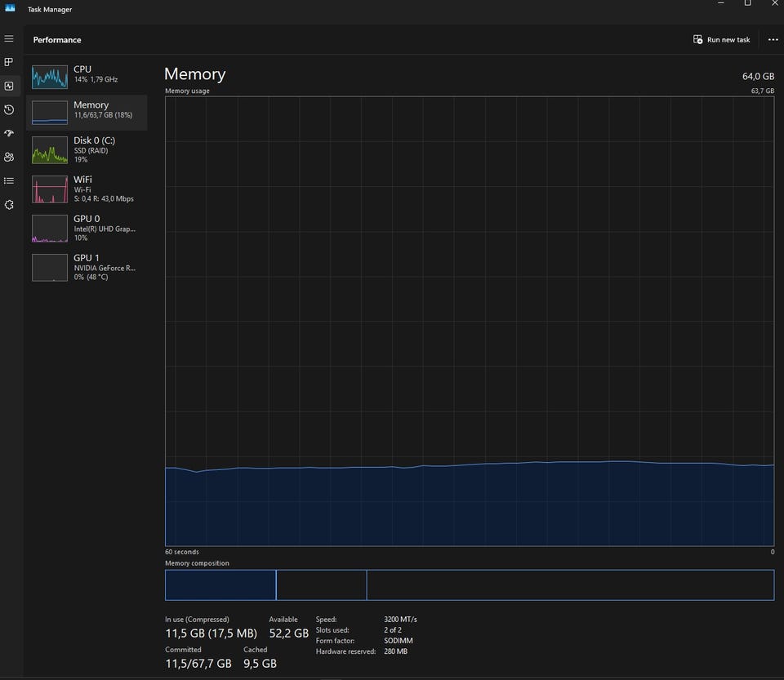The height and width of the screenshot is (680, 784).
Task: Select GPU 0 Intel UHD Graphics
Action: click(87, 228)
